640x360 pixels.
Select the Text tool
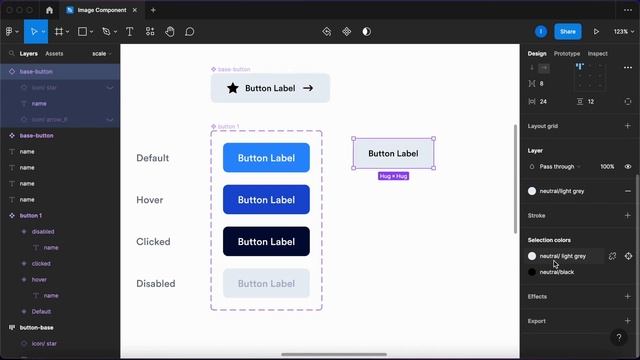(x=129, y=31)
